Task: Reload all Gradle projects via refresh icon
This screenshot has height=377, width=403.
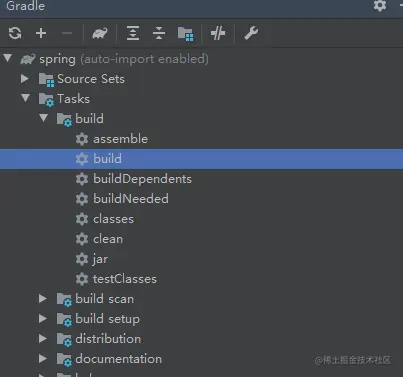Action: [x=15, y=33]
